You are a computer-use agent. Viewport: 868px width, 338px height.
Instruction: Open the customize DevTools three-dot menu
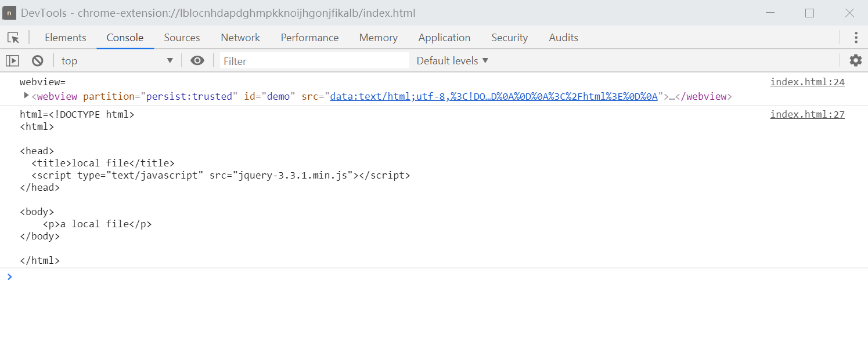(x=856, y=37)
